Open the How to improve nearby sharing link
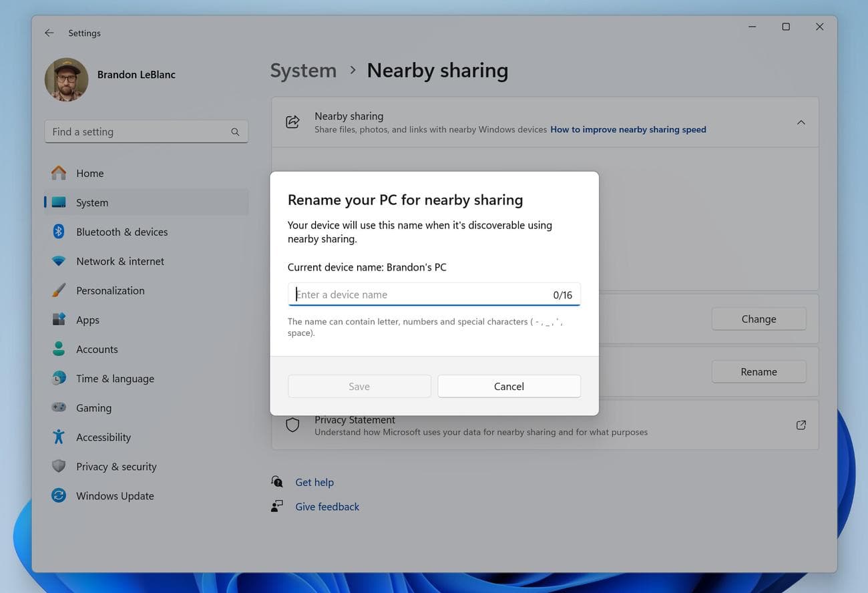This screenshot has width=868, height=593. (x=628, y=129)
